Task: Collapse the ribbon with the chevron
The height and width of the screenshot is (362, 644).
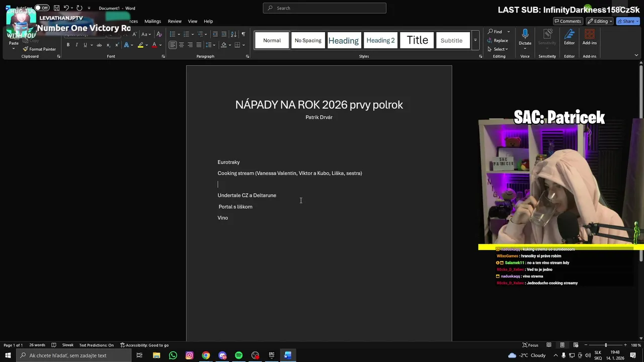Action: click(636, 55)
